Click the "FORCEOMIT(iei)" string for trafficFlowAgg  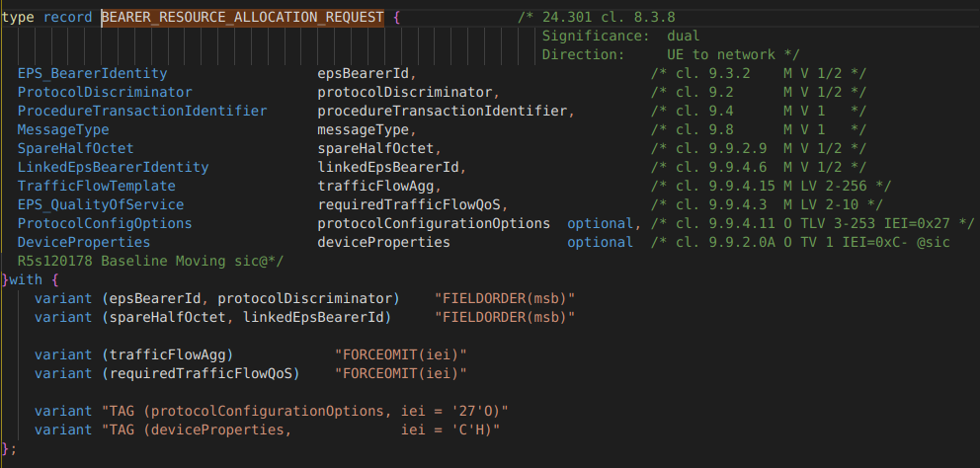pos(401,354)
